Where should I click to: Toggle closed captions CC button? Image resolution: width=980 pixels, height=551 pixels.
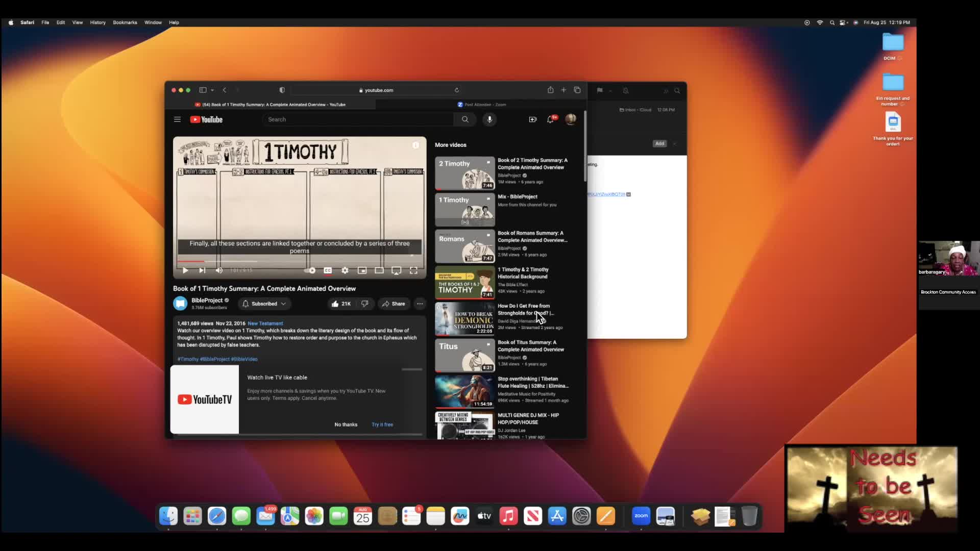(x=328, y=270)
